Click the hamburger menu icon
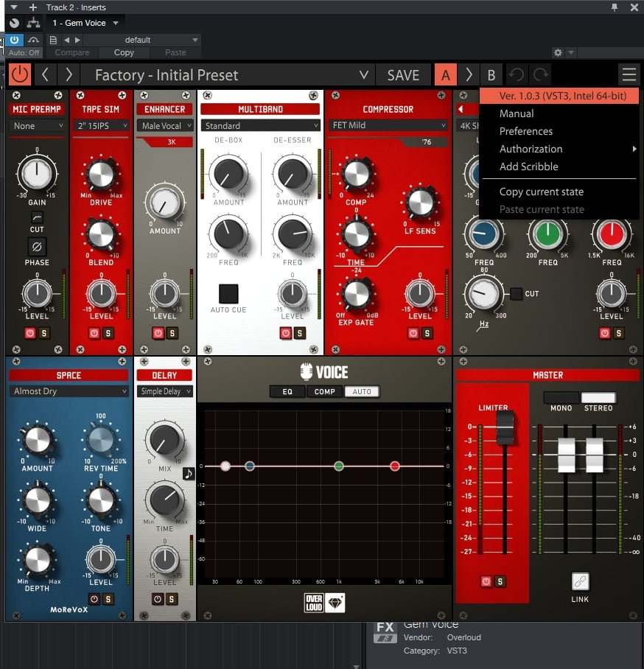The height and width of the screenshot is (669, 644). [x=629, y=75]
